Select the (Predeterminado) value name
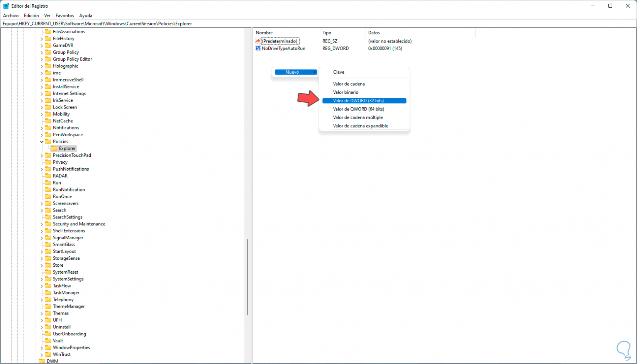637x364 pixels. coord(280,41)
